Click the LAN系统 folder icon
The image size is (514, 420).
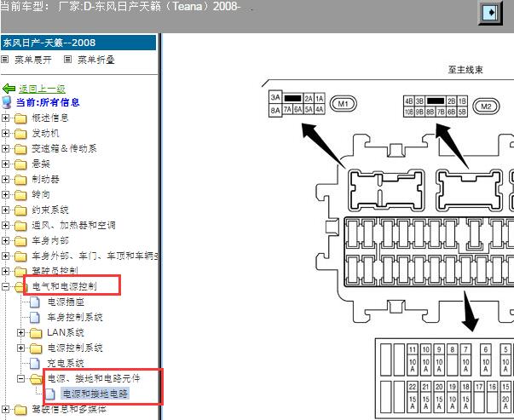pyautogui.click(x=36, y=333)
